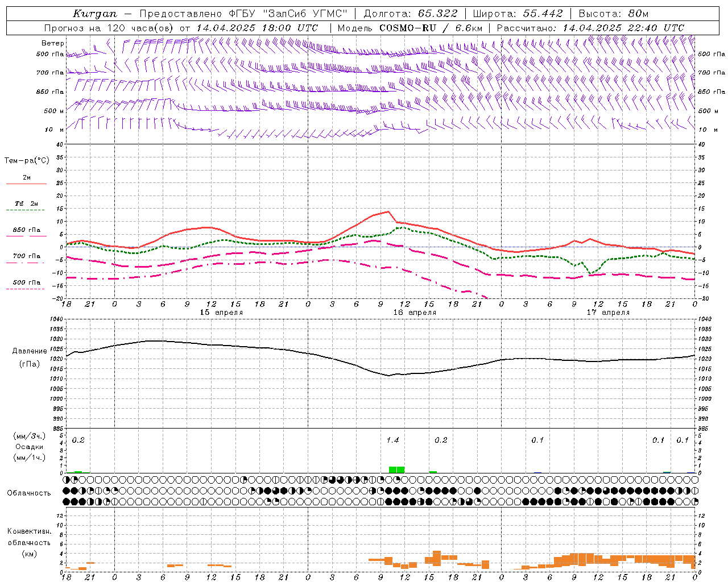
Task: Click the Рассчитано: 14.04.2025 22:40 UTC text
Action: coord(590,28)
